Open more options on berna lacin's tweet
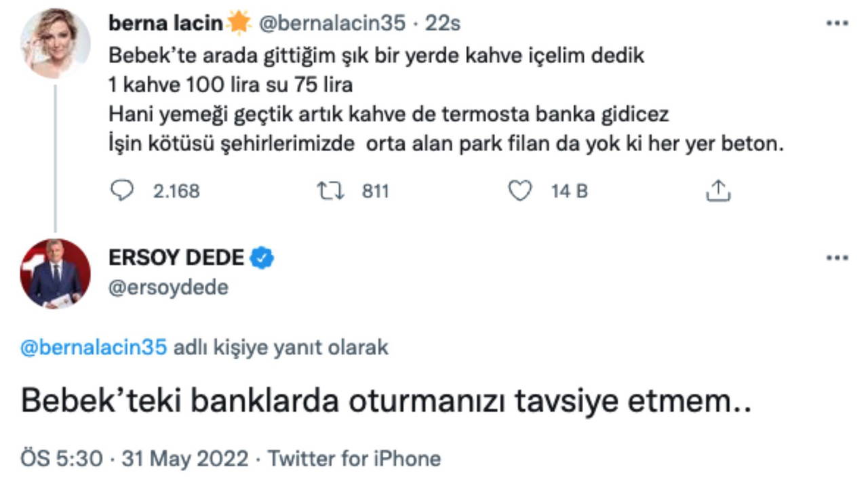 [837, 24]
